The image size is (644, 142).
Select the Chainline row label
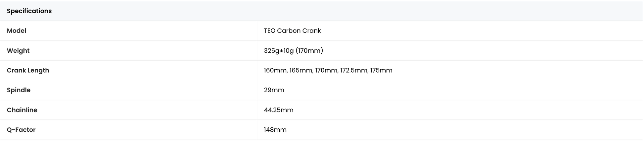pyautogui.click(x=22, y=110)
